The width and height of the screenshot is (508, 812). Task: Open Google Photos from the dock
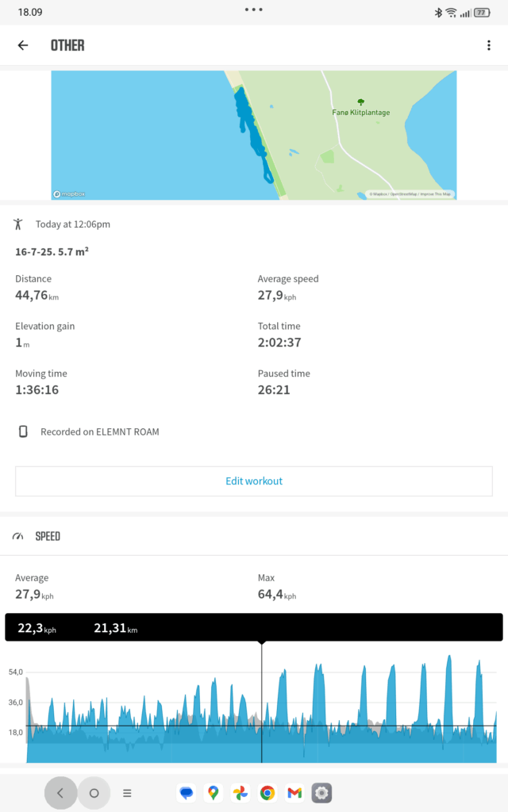241,793
